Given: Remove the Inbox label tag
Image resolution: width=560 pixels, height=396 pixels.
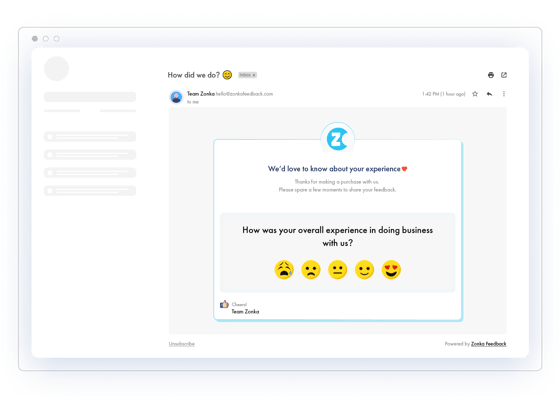Looking at the screenshot, I should click(254, 75).
